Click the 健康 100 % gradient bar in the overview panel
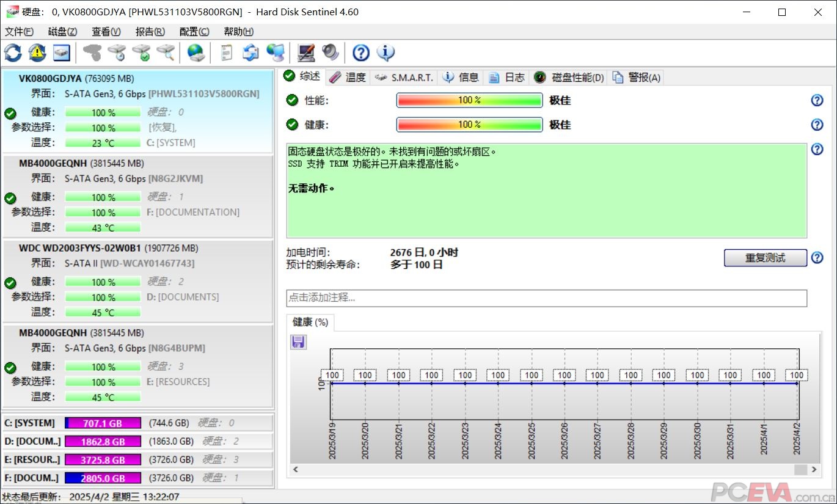The width and height of the screenshot is (837, 504). tap(469, 125)
